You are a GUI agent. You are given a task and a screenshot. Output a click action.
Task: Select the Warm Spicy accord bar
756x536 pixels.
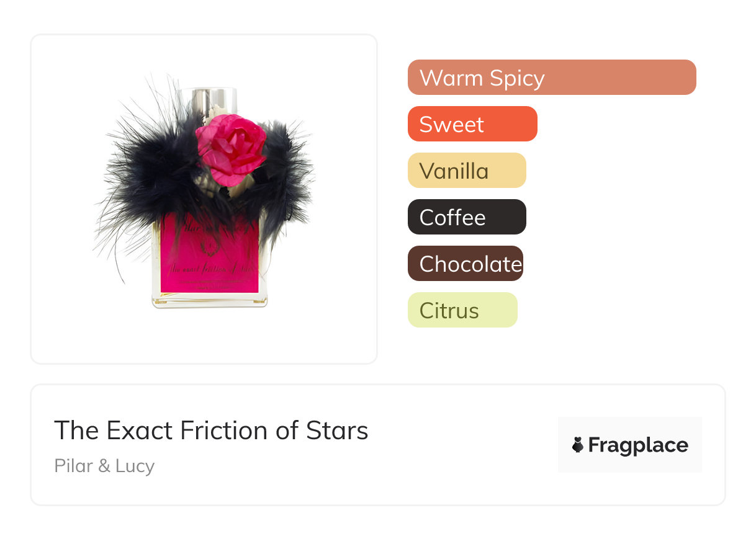(x=551, y=78)
